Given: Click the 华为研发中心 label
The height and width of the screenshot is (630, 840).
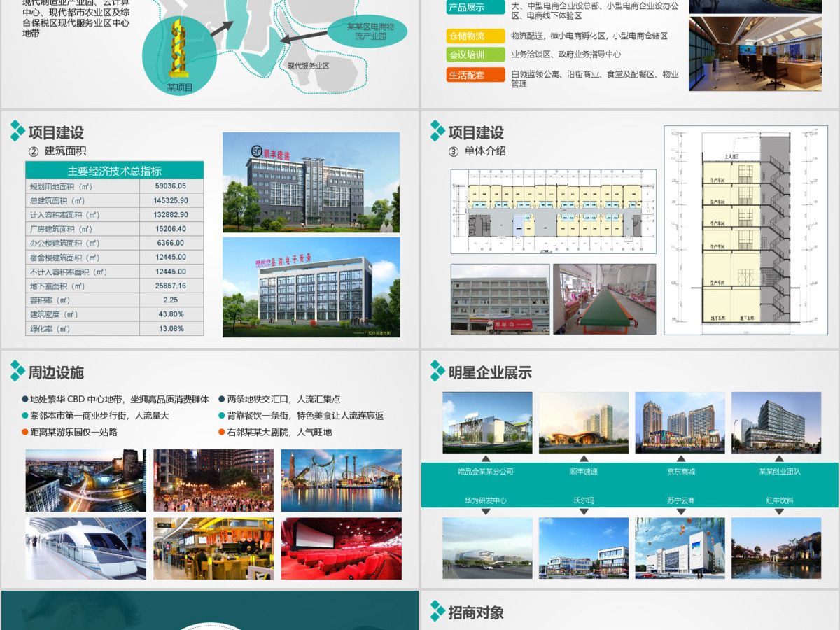Looking at the screenshot, I should (x=486, y=500).
